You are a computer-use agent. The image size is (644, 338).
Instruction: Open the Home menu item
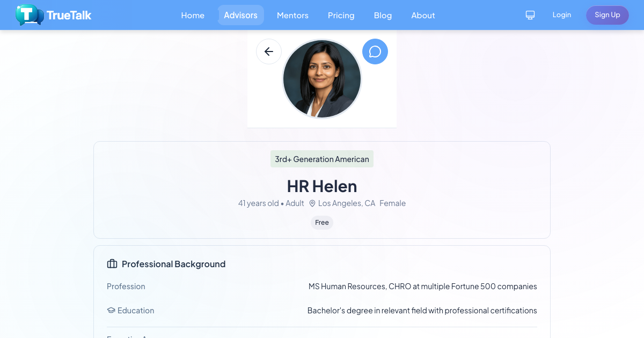point(193,15)
